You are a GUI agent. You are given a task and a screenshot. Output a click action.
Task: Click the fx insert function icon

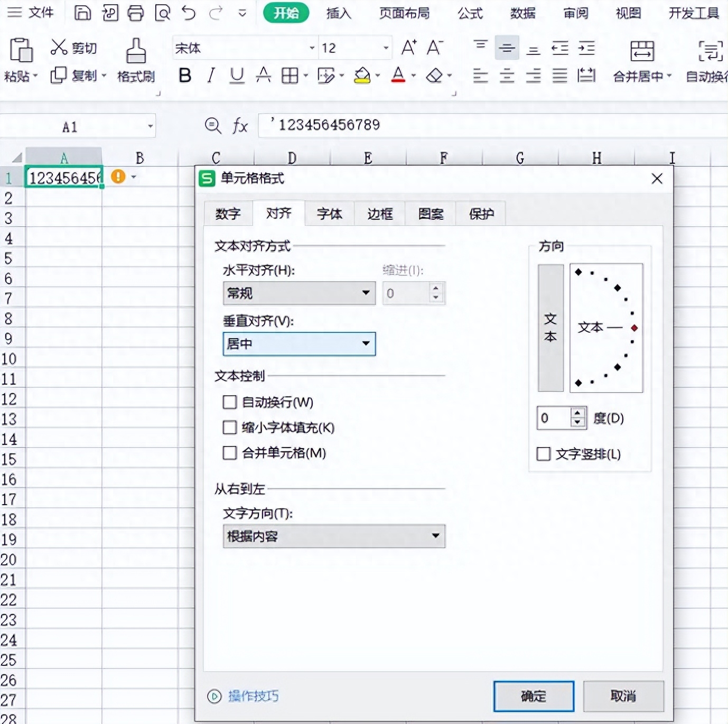240,126
